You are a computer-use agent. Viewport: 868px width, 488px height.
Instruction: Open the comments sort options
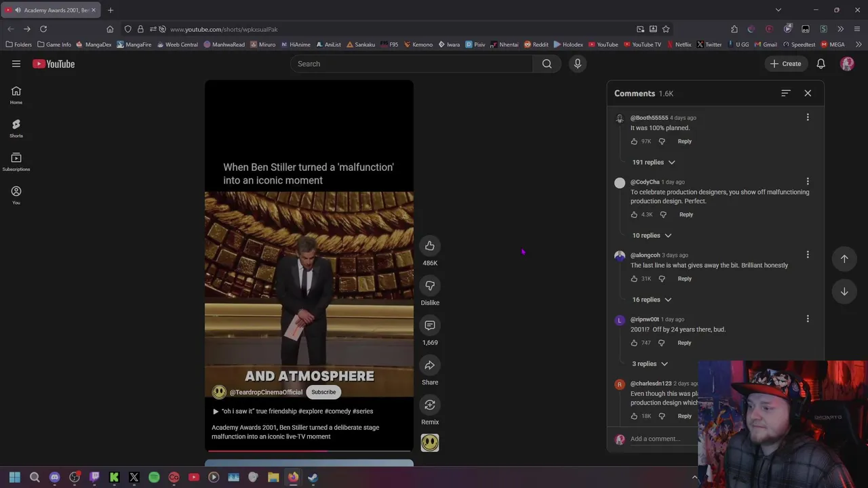786,94
